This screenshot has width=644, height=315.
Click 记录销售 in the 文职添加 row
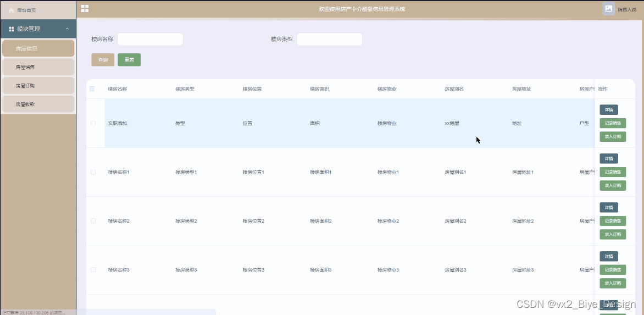point(613,123)
